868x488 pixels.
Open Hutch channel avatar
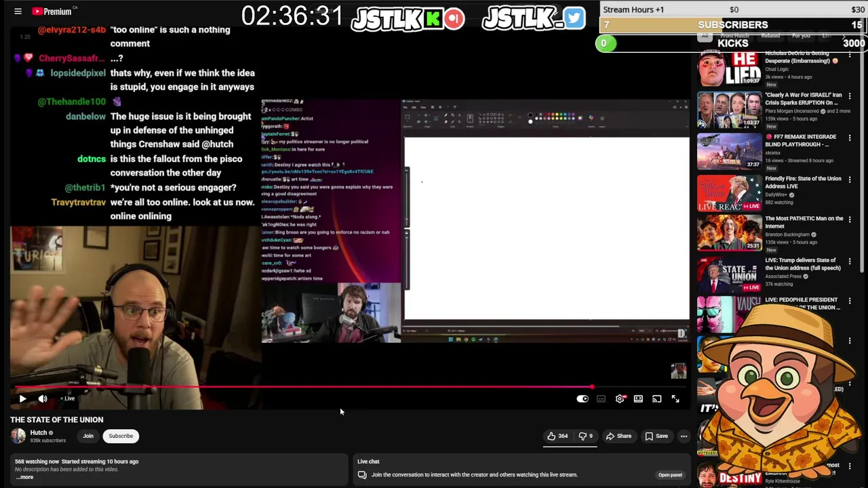coord(18,436)
